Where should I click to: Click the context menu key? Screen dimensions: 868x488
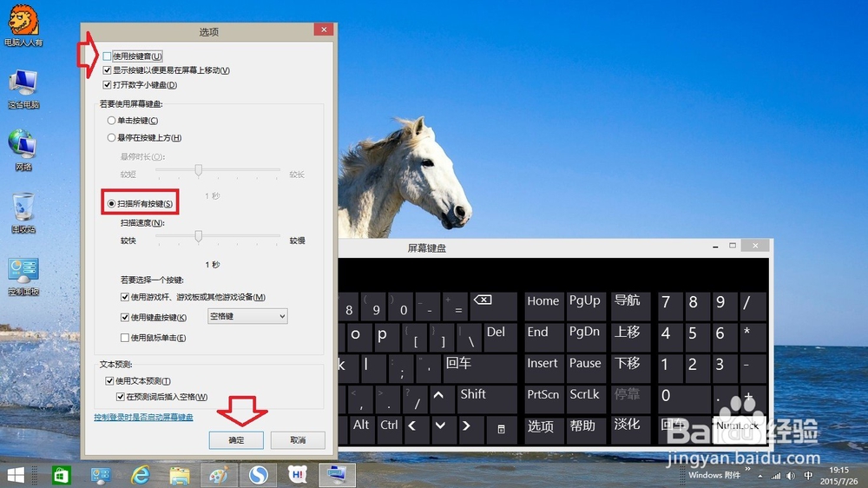[x=501, y=432]
